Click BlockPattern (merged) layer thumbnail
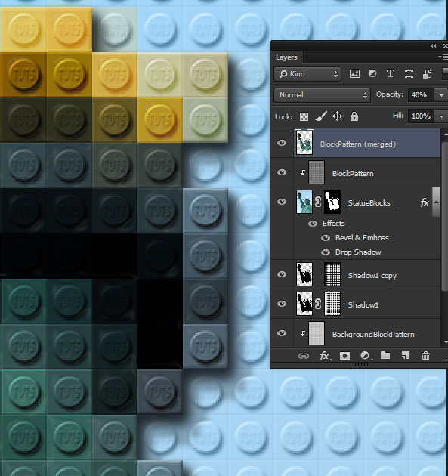This screenshot has height=476, width=448. (304, 143)
